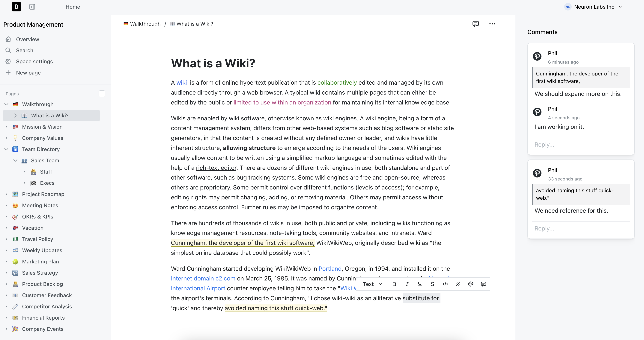This screenshot has height=340, width=644.
Task: Insert a link on selected text
Action: (458, 284)
